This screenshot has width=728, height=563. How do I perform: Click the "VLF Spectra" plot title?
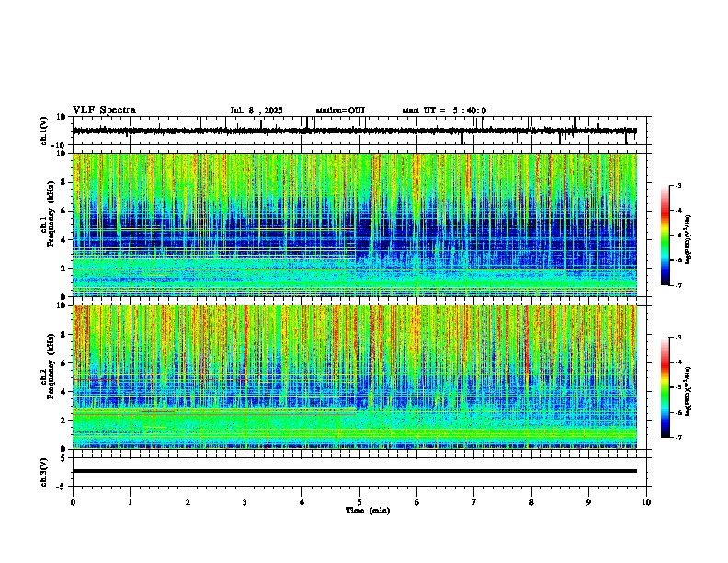click(104, 110)
